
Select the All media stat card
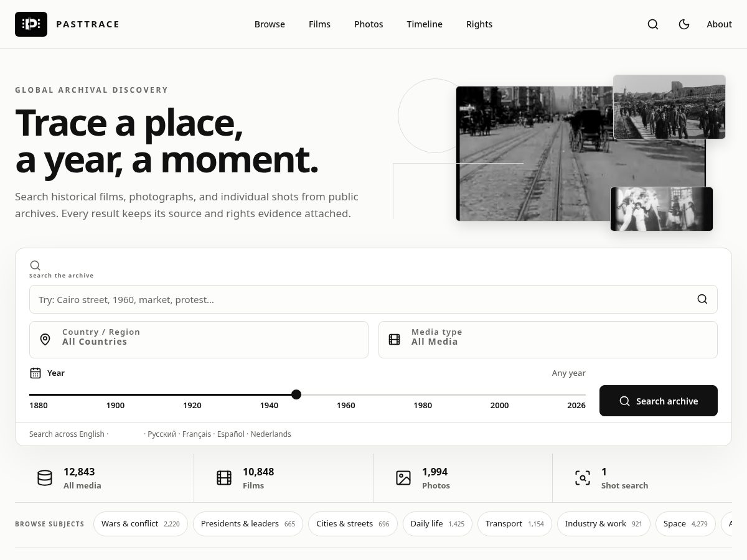(105, 478)
